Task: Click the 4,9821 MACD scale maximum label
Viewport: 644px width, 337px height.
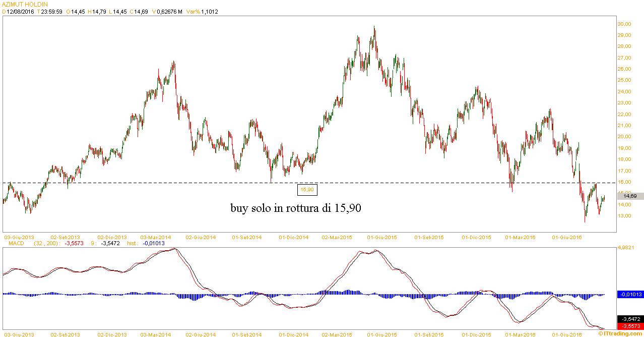Action: click(x=628, y=248)
